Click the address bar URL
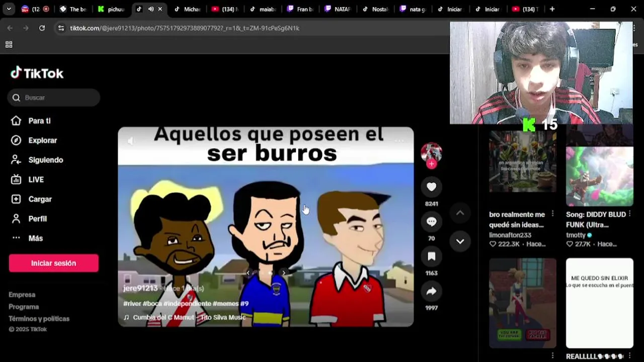Viewport: 644px width, 362px height. [x=185, y=28]
